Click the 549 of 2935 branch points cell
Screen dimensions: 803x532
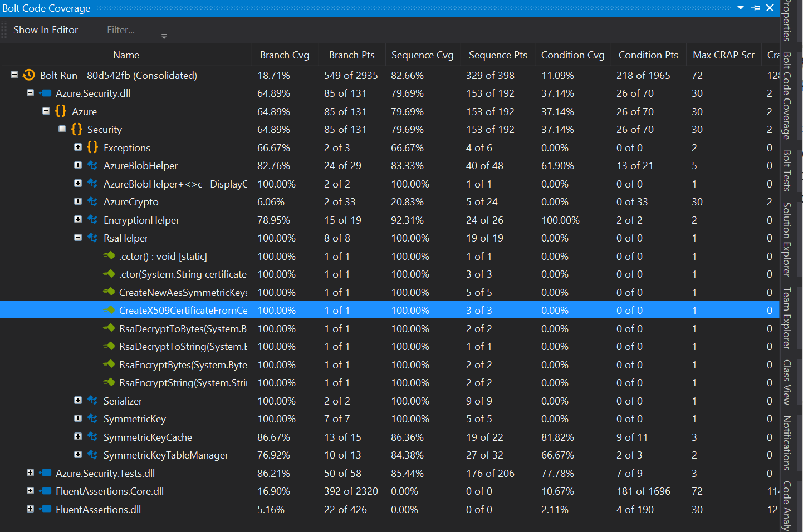351,75
